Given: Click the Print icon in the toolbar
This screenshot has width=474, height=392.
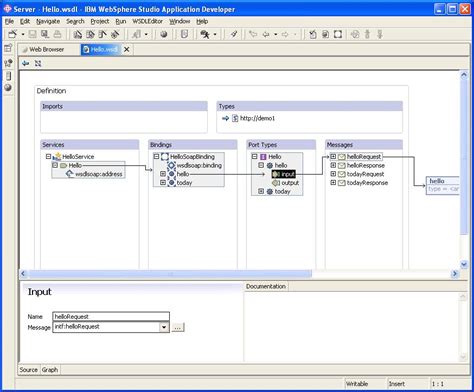Looking at the screenshot, I should [x=57, y=34].
